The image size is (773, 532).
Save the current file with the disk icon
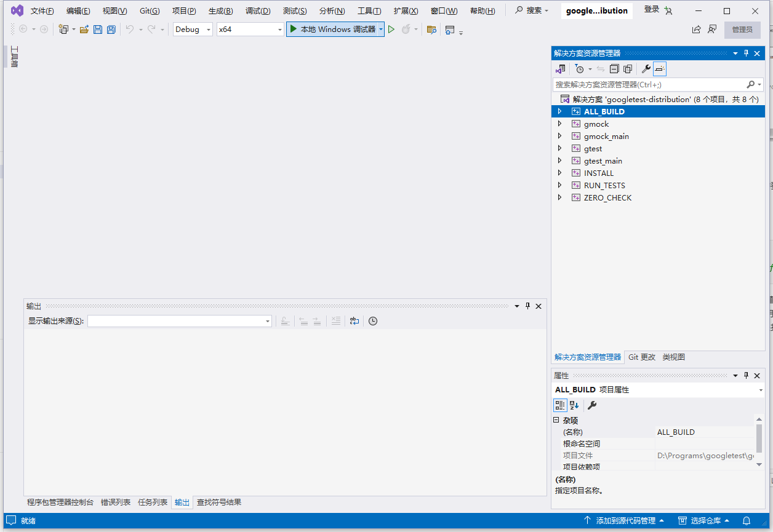click(98, 30)
